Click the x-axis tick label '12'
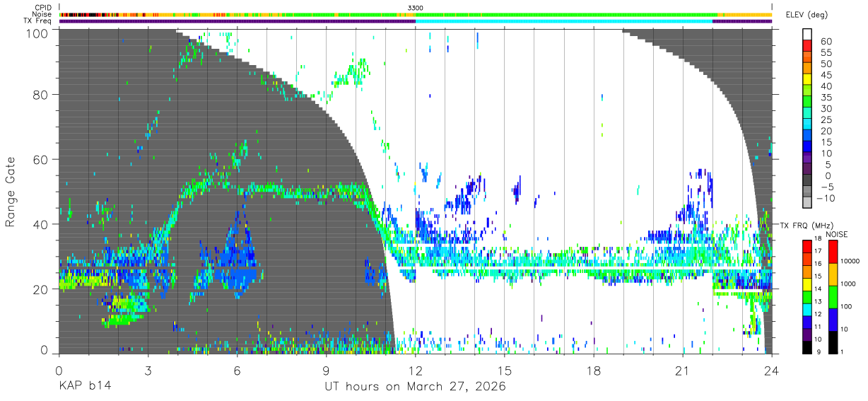Screen dimensions: 868x401 pyautogui.click(x=416, y=371)
